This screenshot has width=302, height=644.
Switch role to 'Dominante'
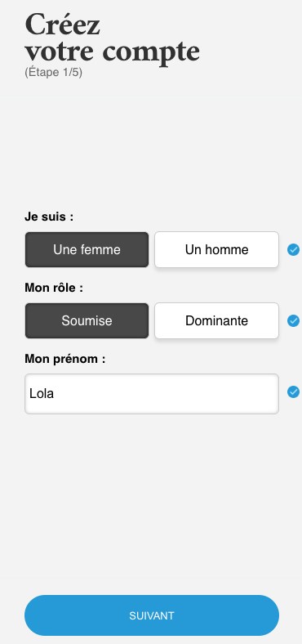(x=216, y=320)
